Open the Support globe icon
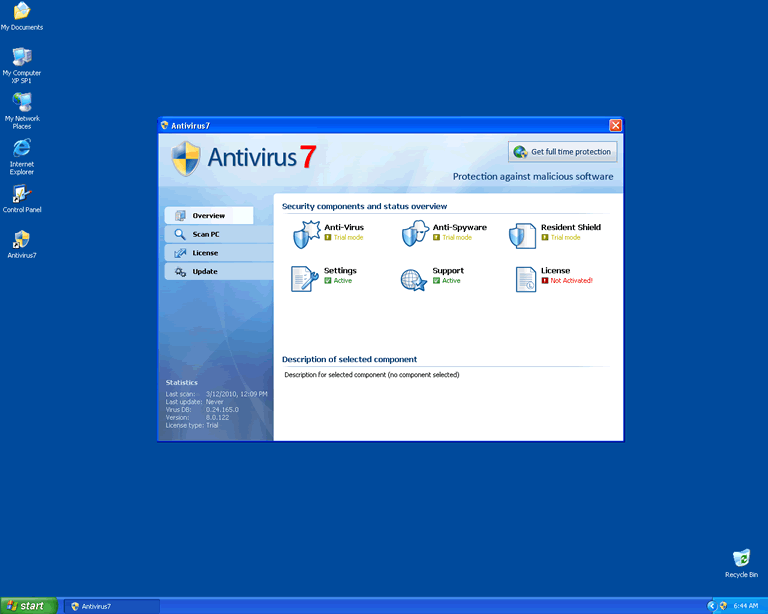Image resolution: width=768 pixels, height=614 pixels. pyautogui.click(x=414, y=279)
